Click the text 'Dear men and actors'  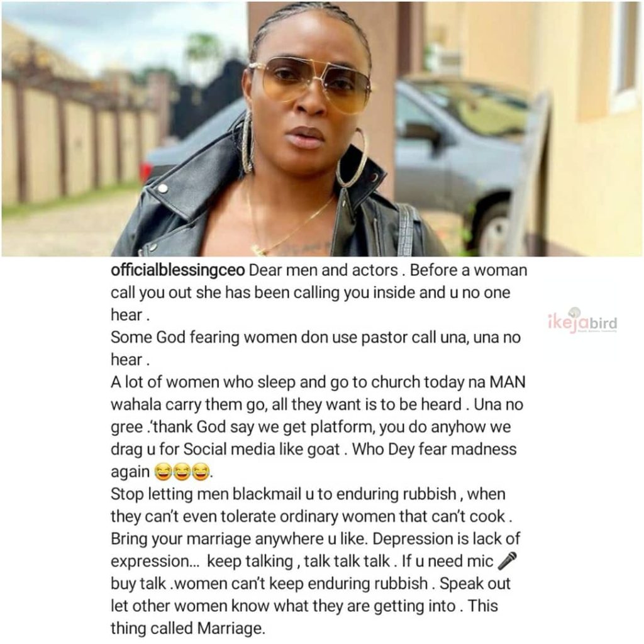pos(323,270)
